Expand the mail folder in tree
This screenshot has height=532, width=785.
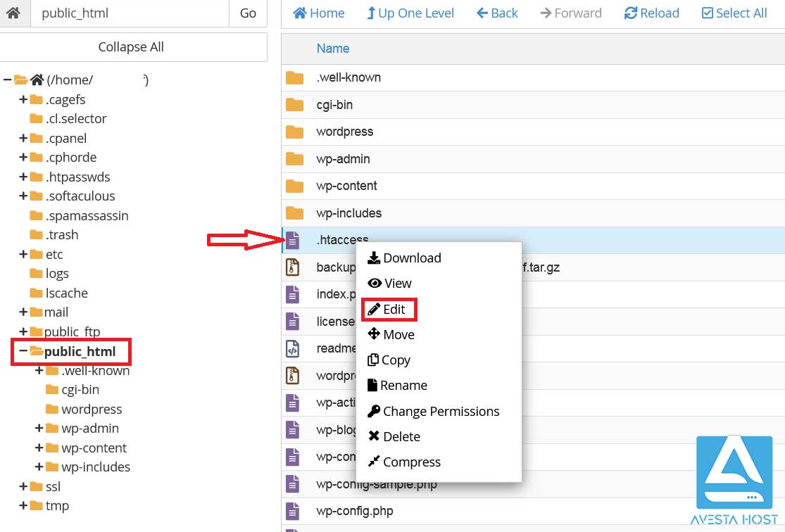click(23, 312)
